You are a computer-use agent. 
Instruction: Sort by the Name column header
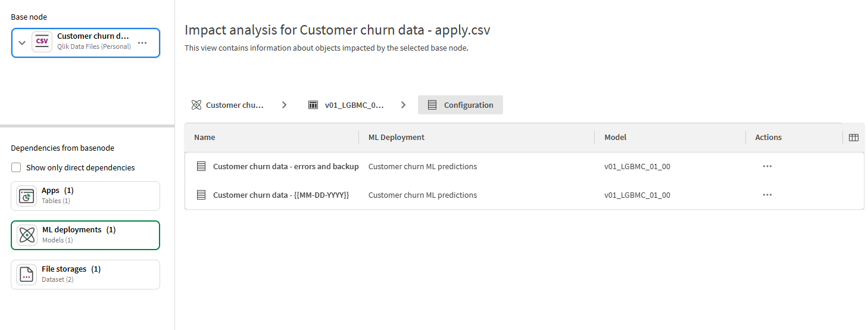coord(205,138)
